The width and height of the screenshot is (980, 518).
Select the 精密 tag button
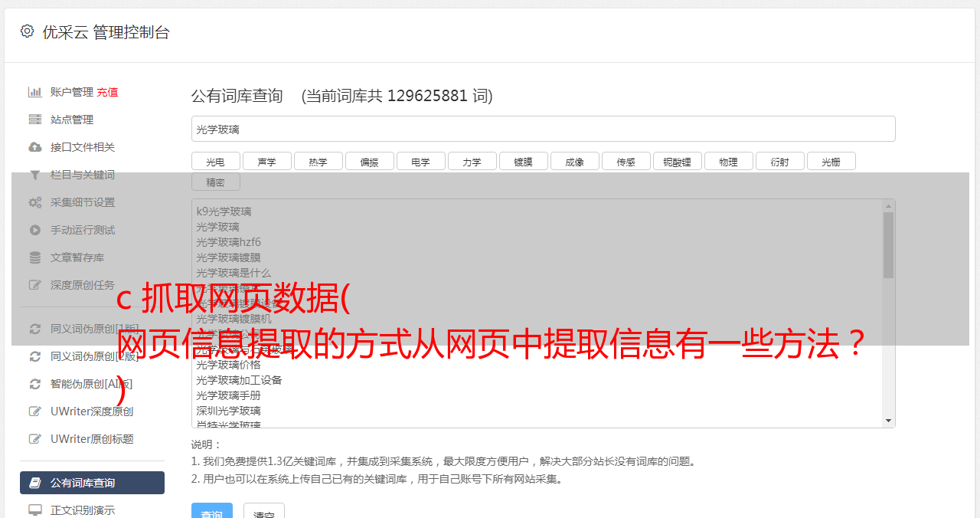coord(215,182)
